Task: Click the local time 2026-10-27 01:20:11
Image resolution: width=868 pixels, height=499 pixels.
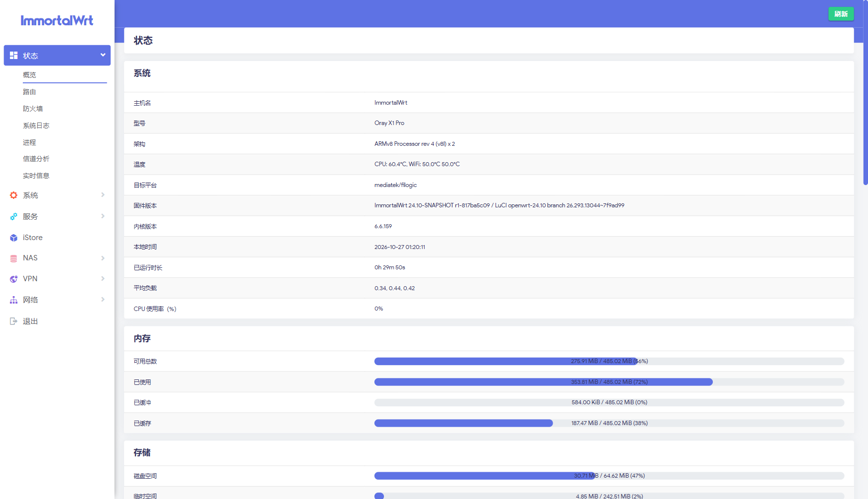Action: coord(400,247)
